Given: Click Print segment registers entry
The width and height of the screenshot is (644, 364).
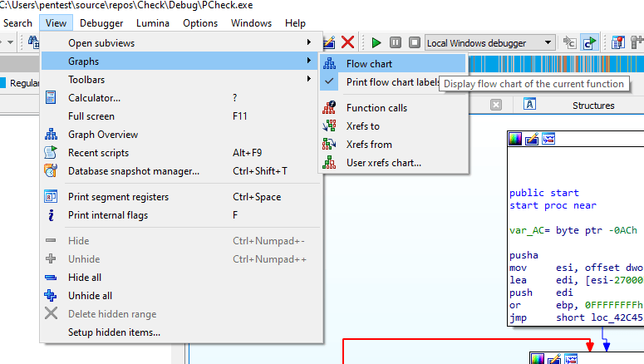Looking at the screenshot, I should coord(118,197).
